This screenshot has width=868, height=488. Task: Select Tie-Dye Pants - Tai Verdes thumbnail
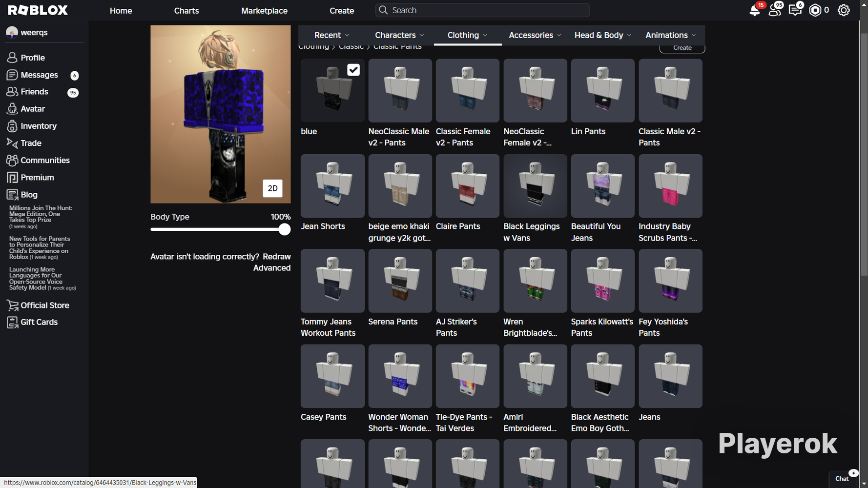tap(467, 376)
